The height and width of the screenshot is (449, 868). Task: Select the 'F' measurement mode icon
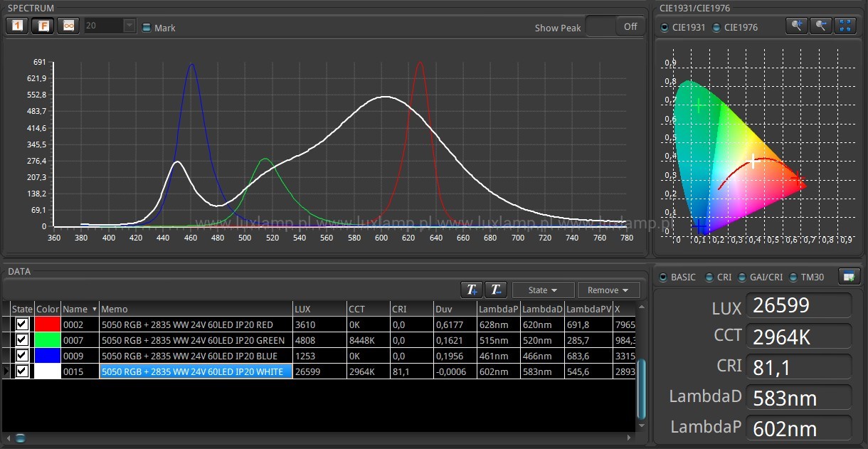[43, 26]
